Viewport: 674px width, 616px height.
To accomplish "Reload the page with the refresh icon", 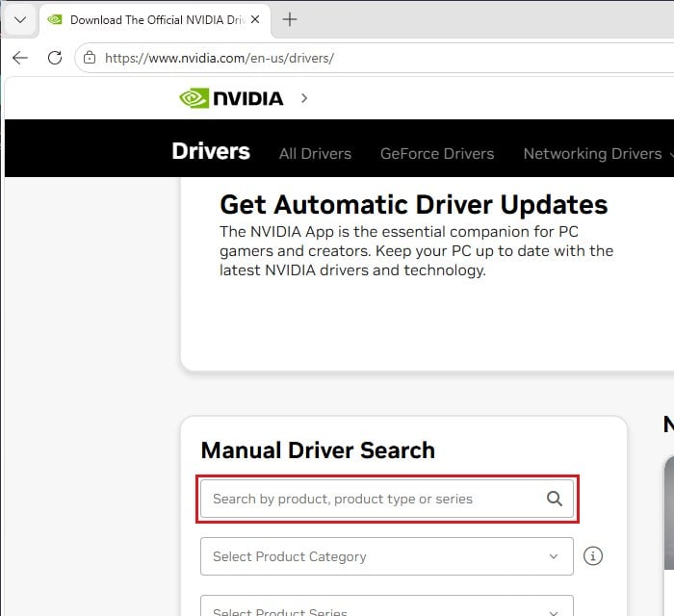I will click(55, 58).
